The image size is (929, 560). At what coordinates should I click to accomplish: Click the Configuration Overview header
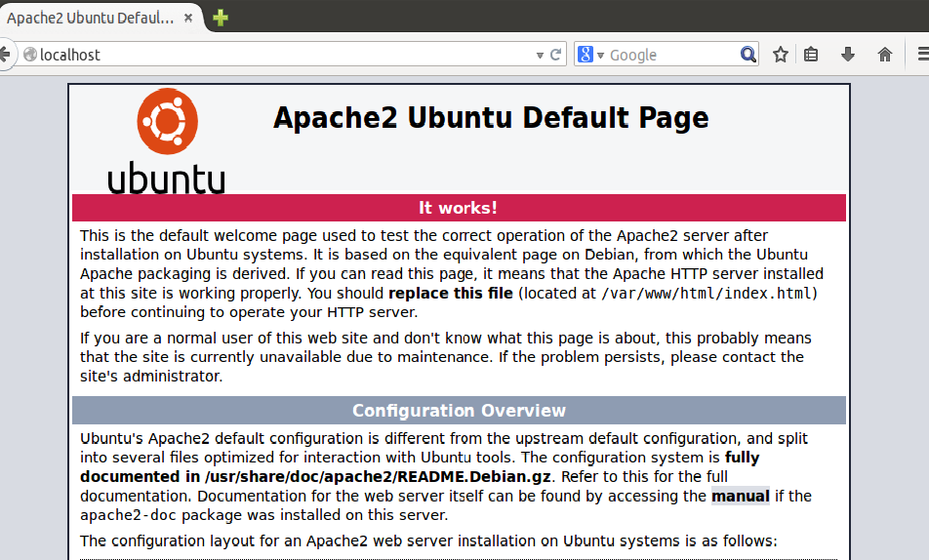pyautogui.click(x=460, y=411)
